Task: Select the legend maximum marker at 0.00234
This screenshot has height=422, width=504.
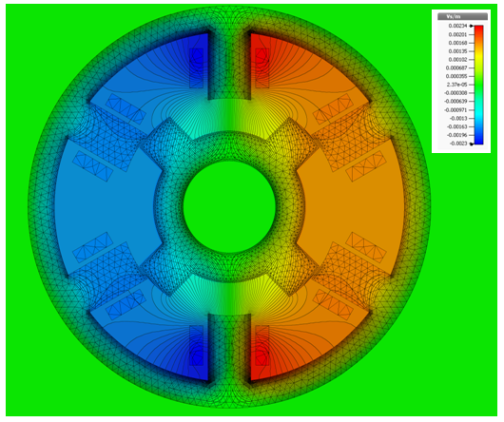Action: click(472, 26)
